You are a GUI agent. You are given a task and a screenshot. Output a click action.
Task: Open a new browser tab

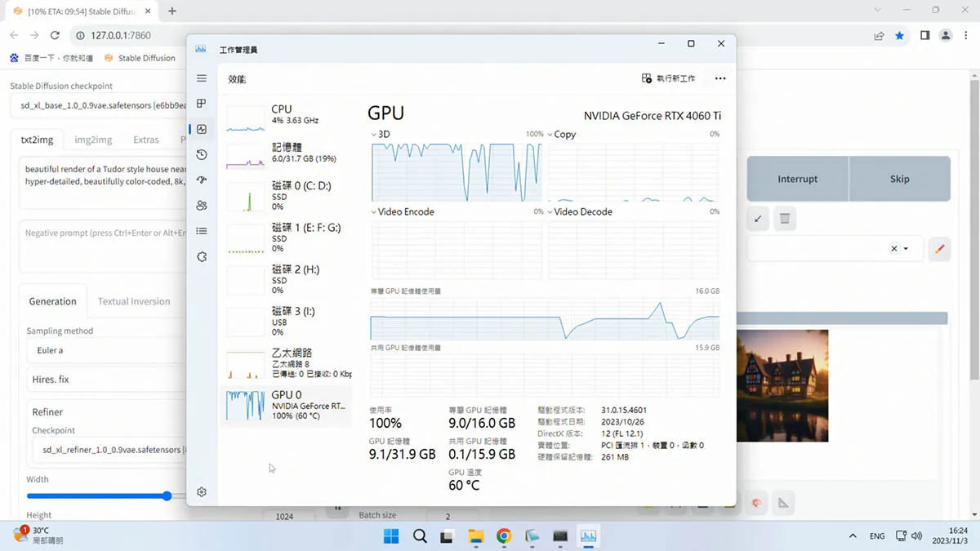tap(172, 11)
